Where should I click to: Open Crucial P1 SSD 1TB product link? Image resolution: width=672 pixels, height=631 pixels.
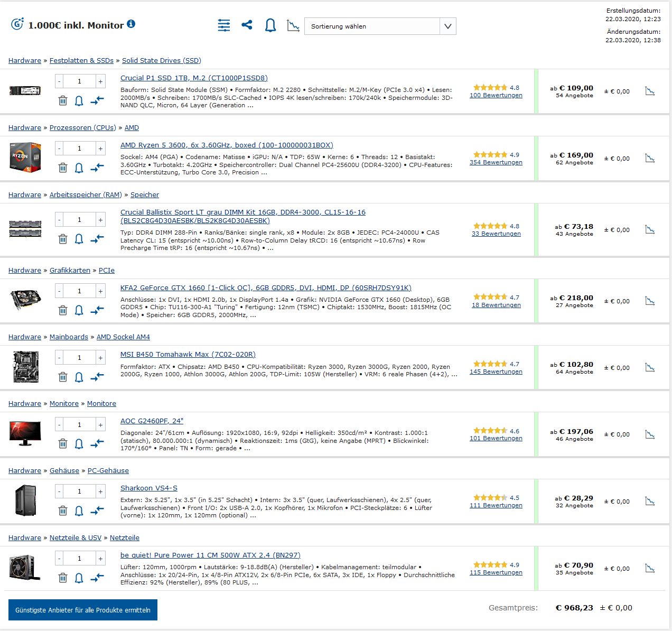194,78
